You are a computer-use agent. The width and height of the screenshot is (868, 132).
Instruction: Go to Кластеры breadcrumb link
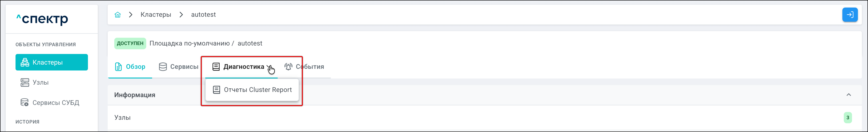click(156, 15)
